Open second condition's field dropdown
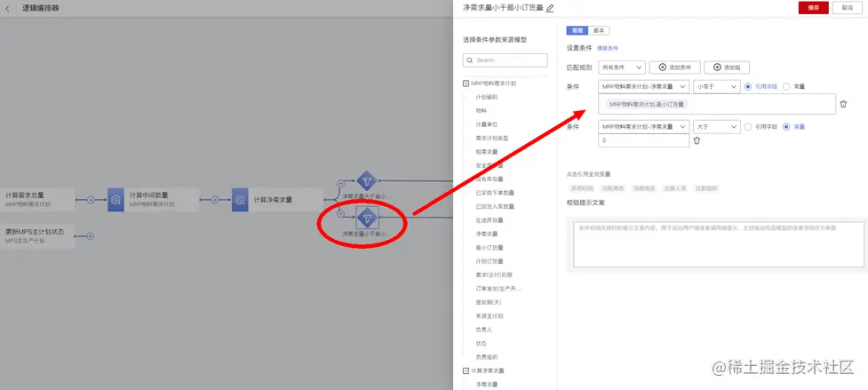868x390 pixels. 644,127
